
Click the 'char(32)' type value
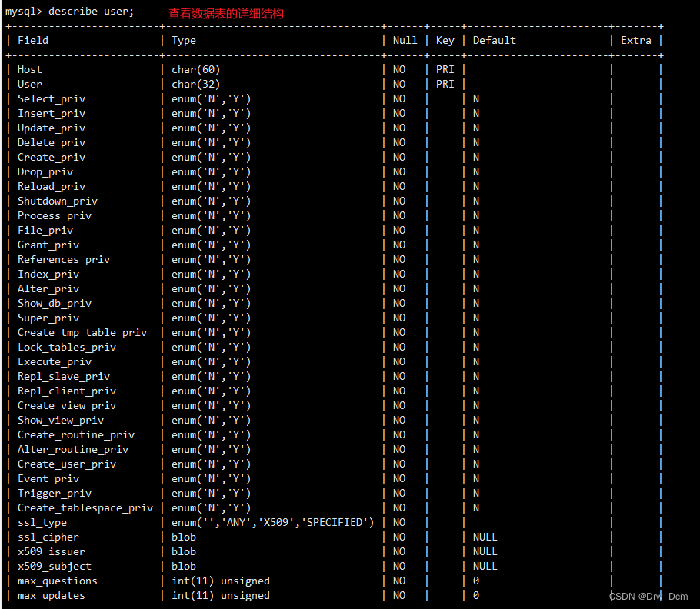tap(196, 85)
